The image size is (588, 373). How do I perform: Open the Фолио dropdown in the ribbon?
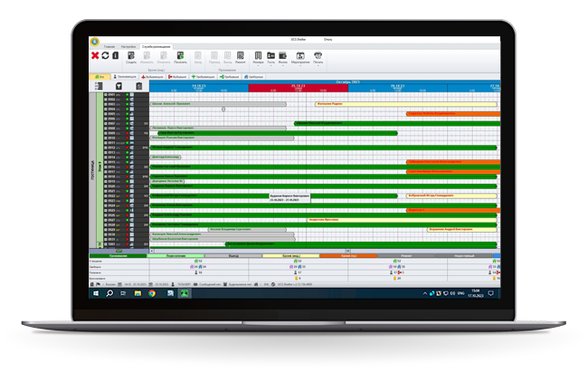click(x=283, y=59)
